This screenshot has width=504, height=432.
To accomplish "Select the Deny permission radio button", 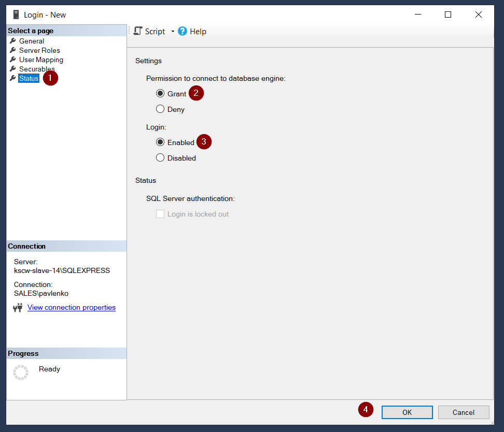I will (x=160, y=109).
